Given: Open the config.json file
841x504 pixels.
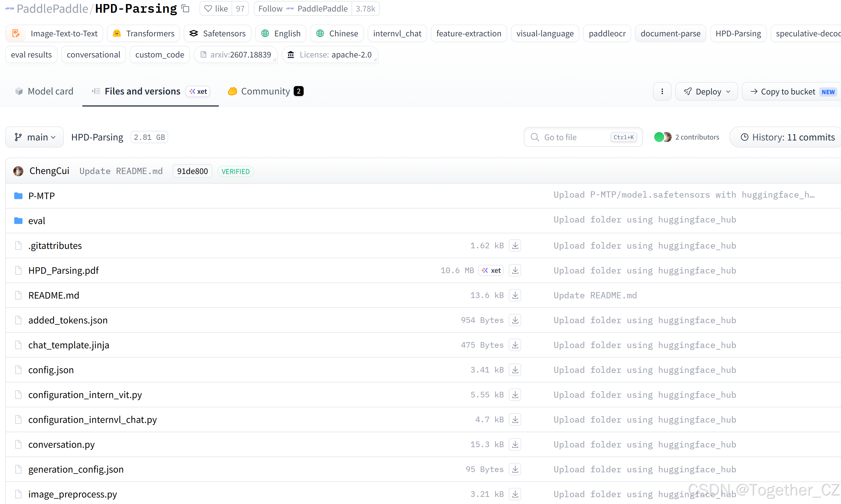Looking at the screenshot, I should tap(51, 369).
